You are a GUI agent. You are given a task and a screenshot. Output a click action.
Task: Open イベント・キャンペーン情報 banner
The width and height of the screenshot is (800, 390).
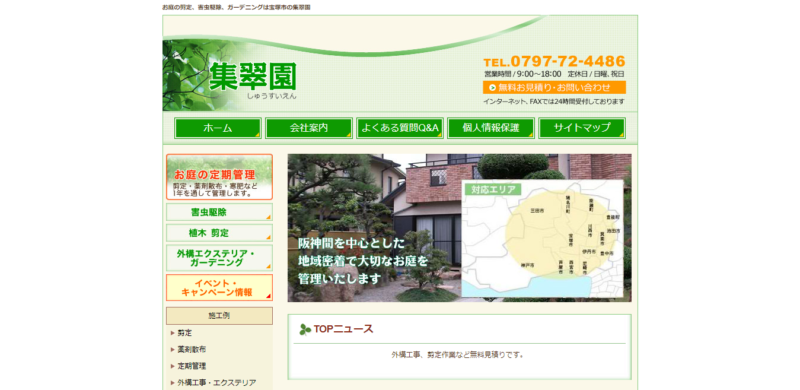[x=219, y=287]
